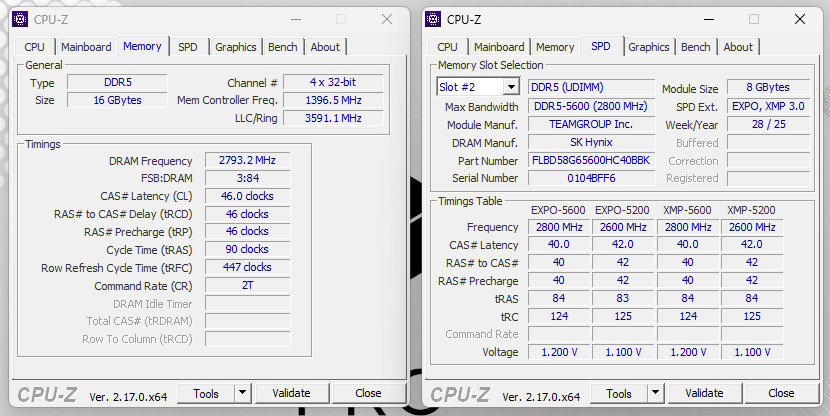Minimize the right CPU-Z window
This screenshot has width=830, height=416.
[709, 20]
